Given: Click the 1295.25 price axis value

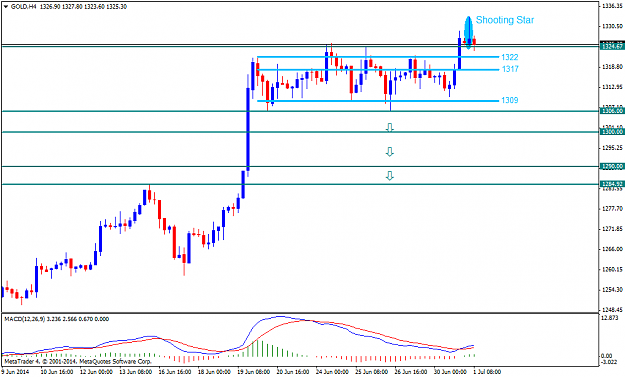Looking at the screenshot, I should tap(613, 148).
